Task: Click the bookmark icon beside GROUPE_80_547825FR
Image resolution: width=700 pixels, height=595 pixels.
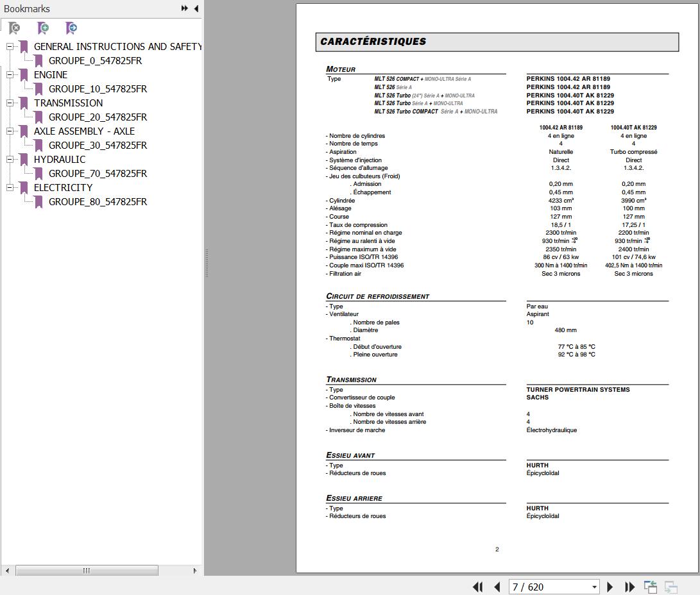Action: [39, 202]
